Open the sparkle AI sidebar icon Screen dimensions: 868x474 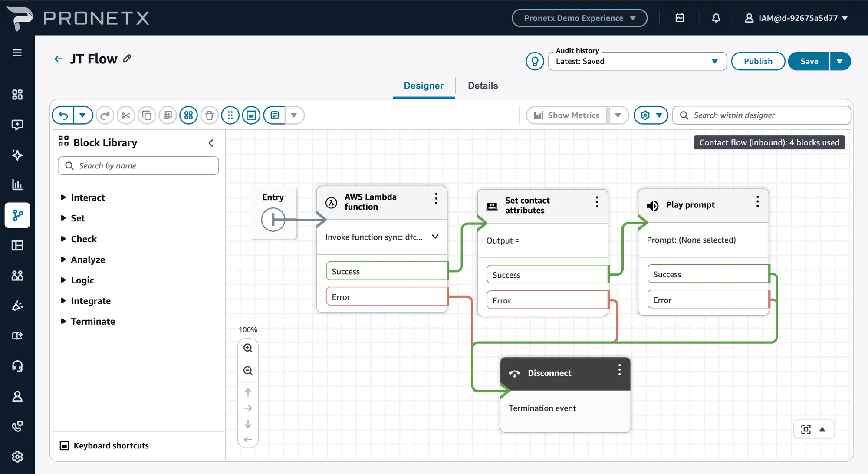tap(17, 155)
